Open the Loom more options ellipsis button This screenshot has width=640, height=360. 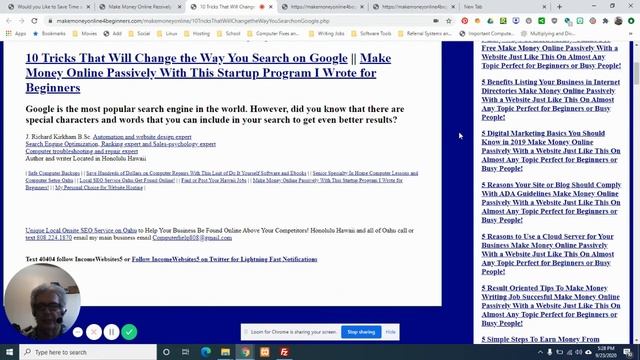[78, 332]
